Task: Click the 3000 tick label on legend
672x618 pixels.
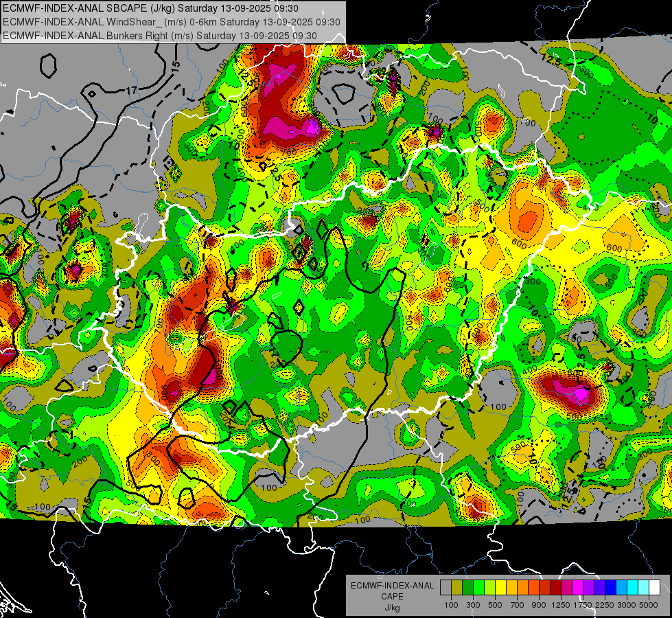Action: [x=627, y=605]
